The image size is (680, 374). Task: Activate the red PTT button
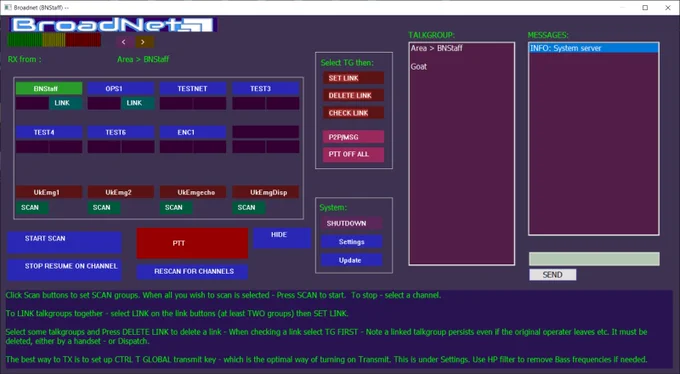point(192,243)
